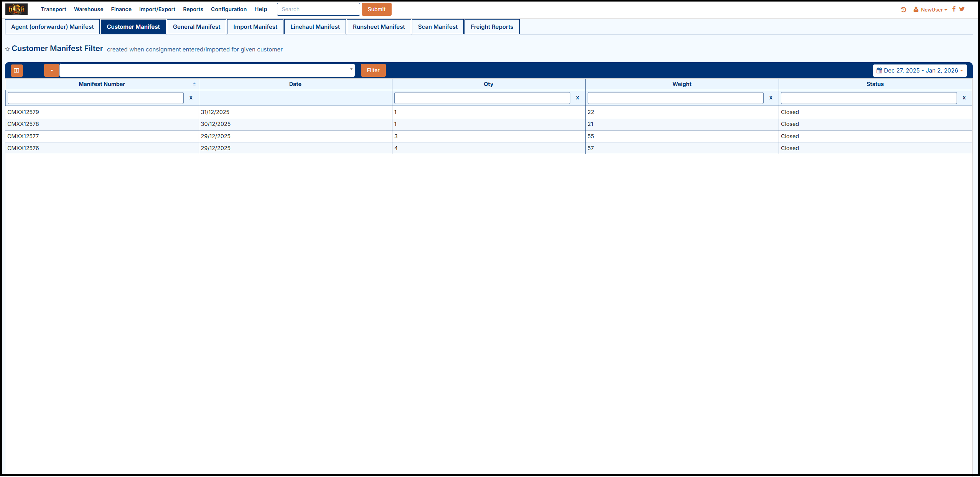980x477 pixels.
Task: Open the Twitter icon link
Action: click(962, 9)
